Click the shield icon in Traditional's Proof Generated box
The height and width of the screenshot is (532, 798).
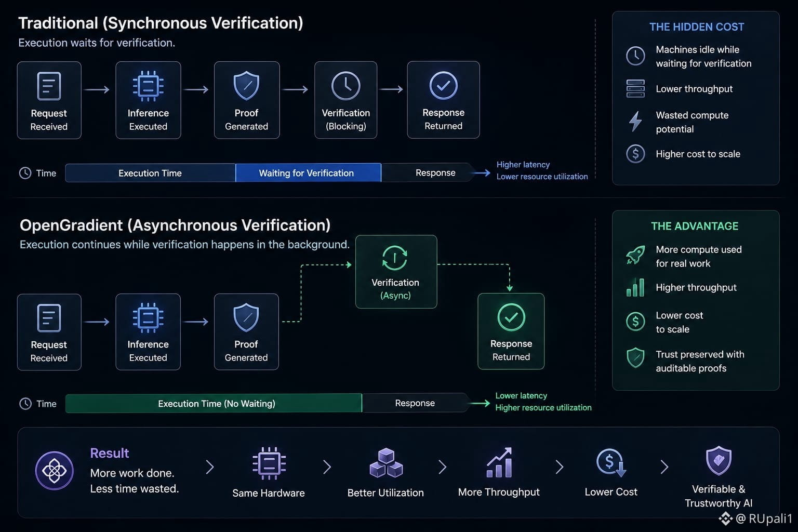click(246, 86)
